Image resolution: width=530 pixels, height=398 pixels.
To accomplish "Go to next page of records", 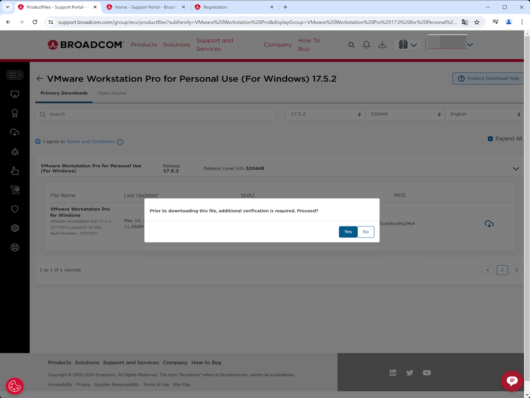I will tap(516, 270).
